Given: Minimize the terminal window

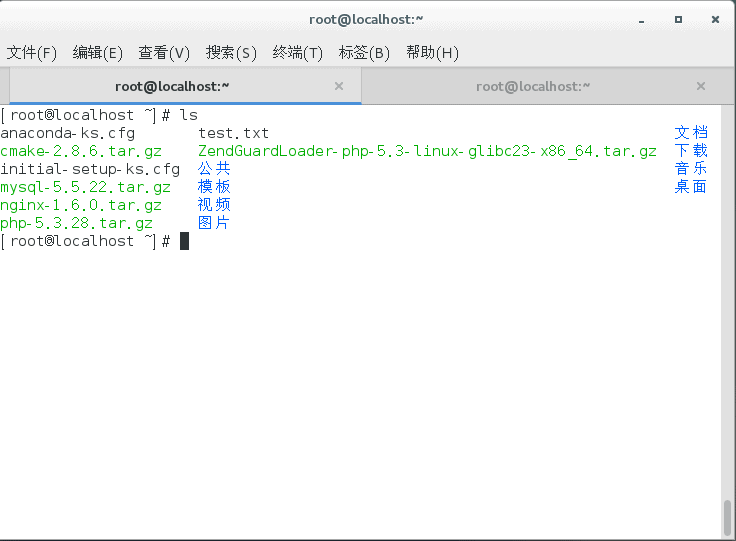Looking at the screenshot, I should 641,20.
